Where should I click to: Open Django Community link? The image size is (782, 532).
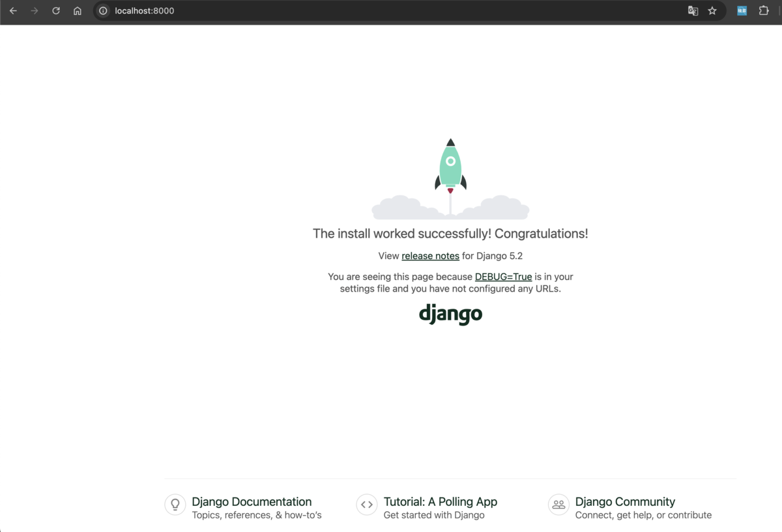coord(625,501)
